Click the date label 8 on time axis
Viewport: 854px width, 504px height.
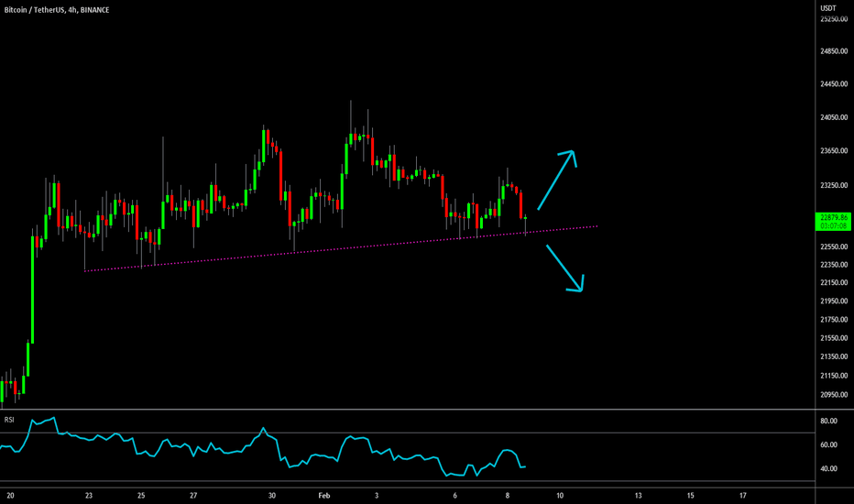click(507, 496)
